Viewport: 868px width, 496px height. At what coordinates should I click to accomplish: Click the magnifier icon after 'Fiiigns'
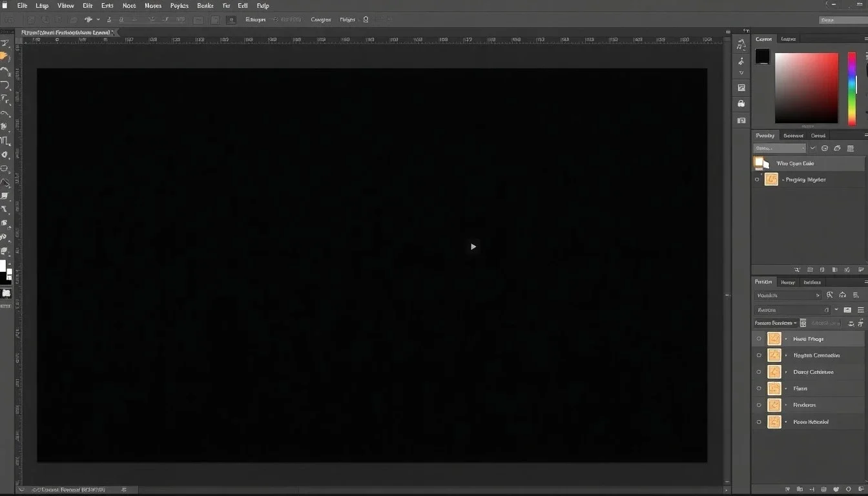(366, 20)
